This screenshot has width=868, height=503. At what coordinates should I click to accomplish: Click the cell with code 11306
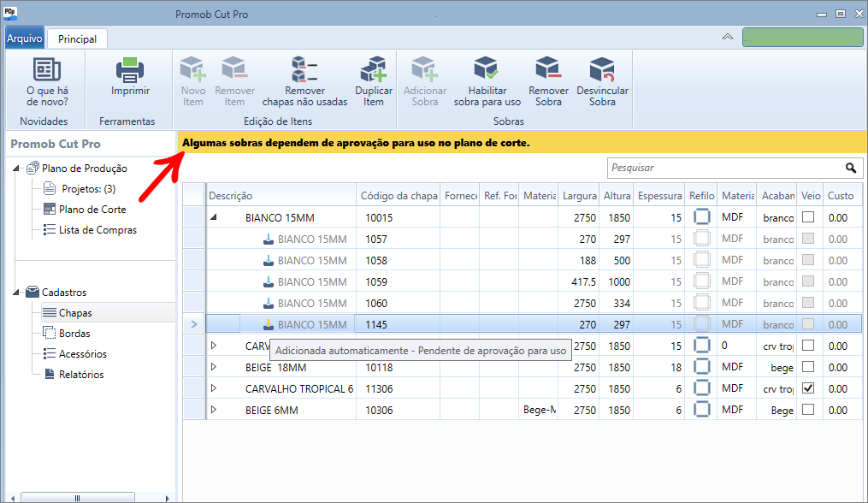coord(398,389)
